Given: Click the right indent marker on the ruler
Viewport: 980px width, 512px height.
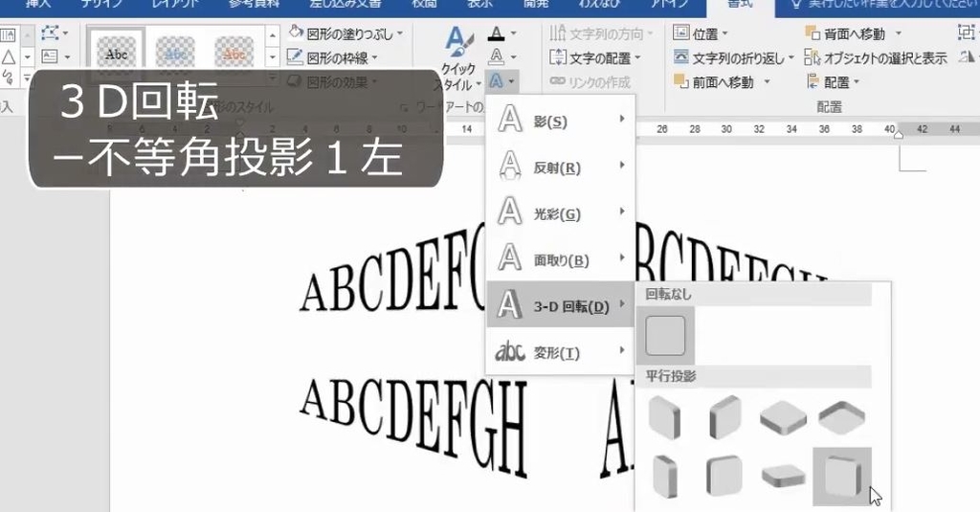Looking at the screenshot, I should pos(898,133).
